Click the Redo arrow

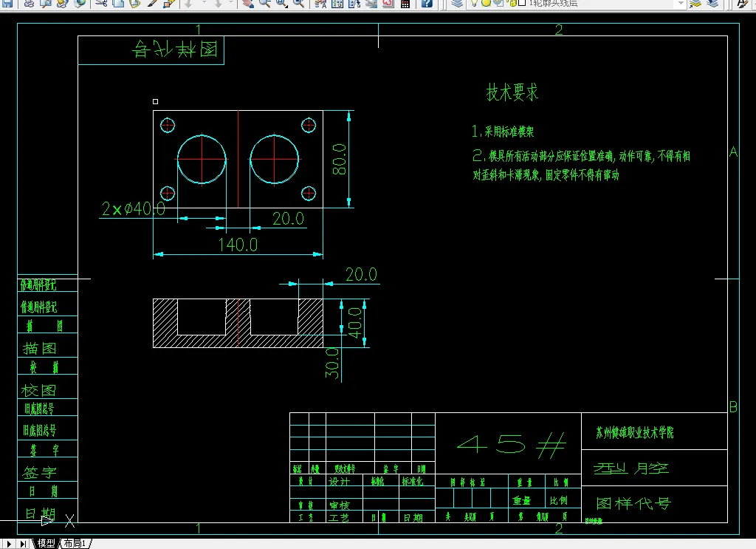pos(218,4)
